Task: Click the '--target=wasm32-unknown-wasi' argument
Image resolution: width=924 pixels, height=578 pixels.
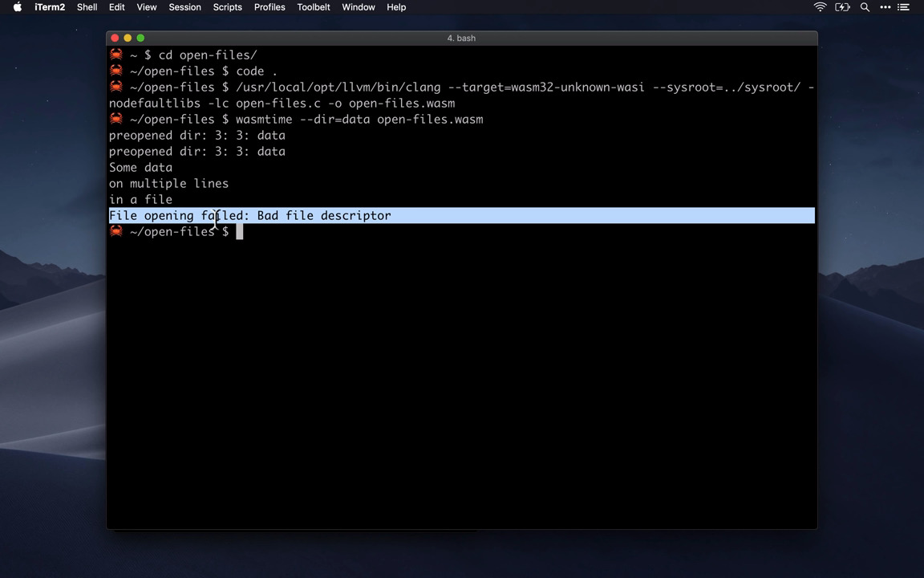Action: click(546, 88)
